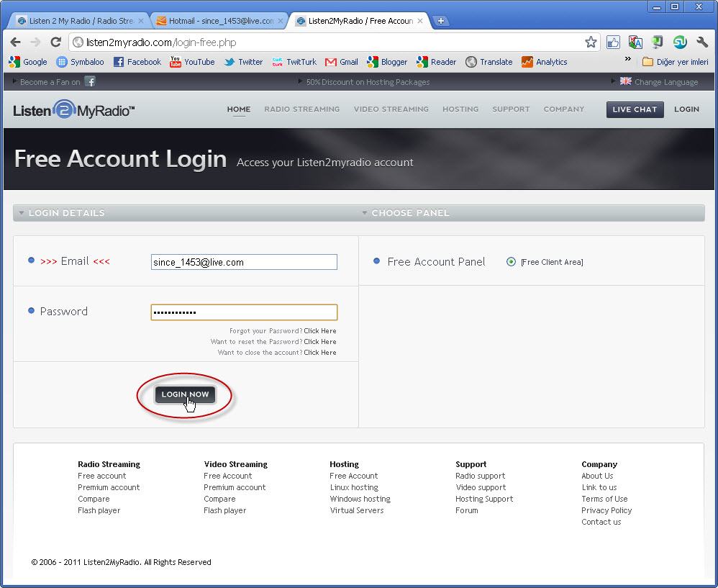The height and width of the screenshot is (588, 718).
Task: Open Windows hosting footer link
Action: pos(360,499)
